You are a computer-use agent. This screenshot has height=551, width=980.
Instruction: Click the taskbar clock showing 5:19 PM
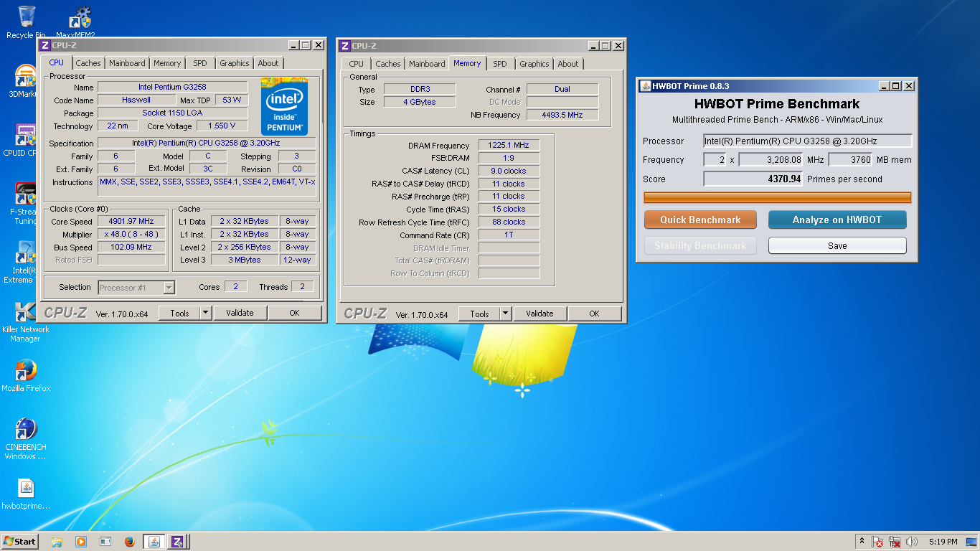pos(943,542)
